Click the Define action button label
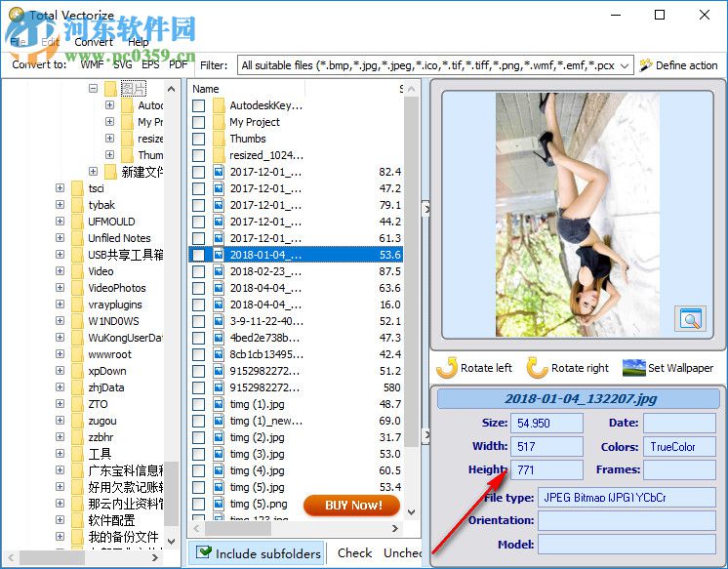The height and width of the screenshot is (569, 728). 687,65
